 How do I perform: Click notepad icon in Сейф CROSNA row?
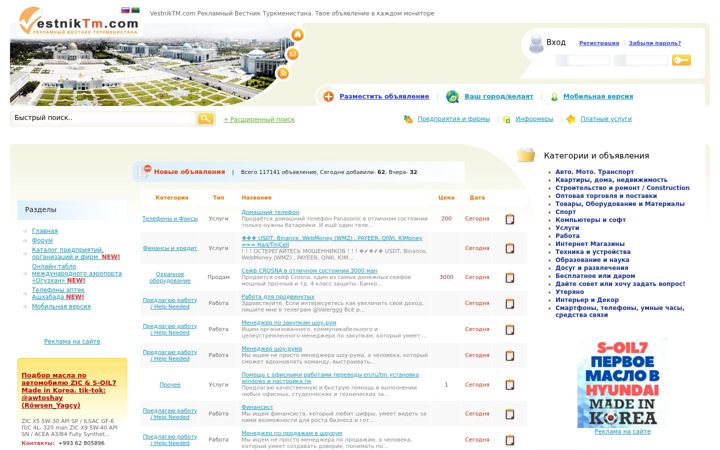coord(510,278)
